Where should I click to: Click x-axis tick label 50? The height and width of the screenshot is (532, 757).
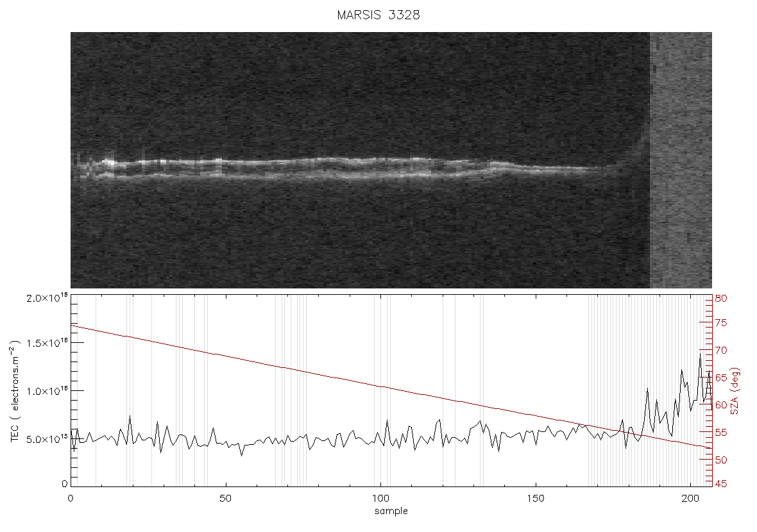click(x=225, y=498)
